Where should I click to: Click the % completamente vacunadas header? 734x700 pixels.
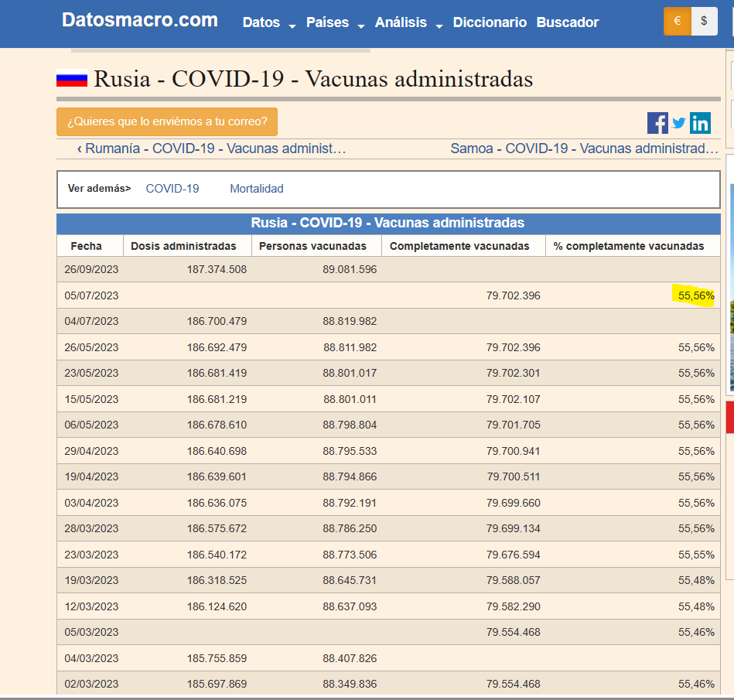[629, 246]
